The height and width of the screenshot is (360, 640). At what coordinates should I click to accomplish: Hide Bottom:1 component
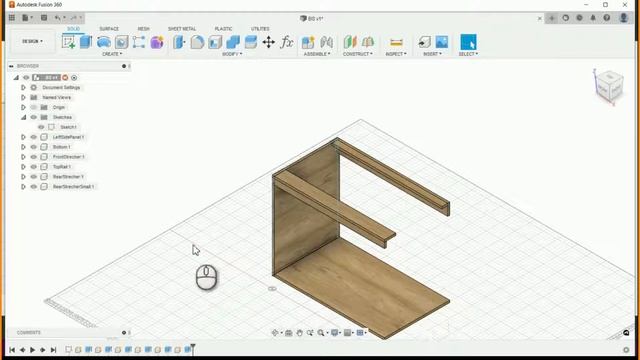(x=34, y=147)
